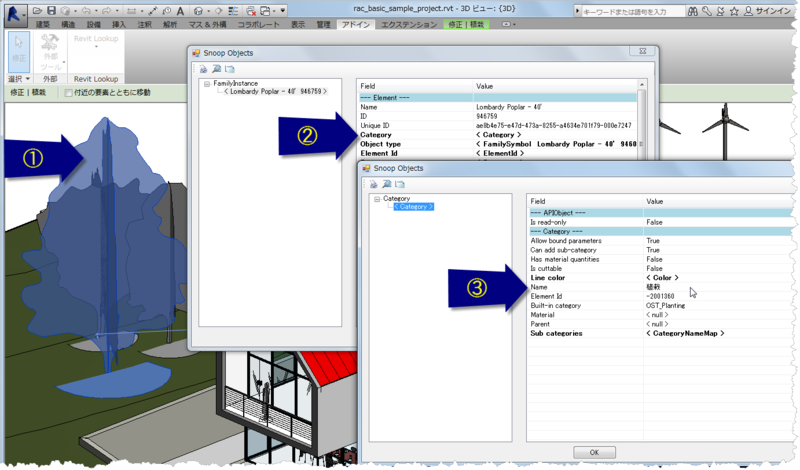Screen dimensions: 800x470
Task: Open the 挿入 ribbon tab
Action: [119, 24]
